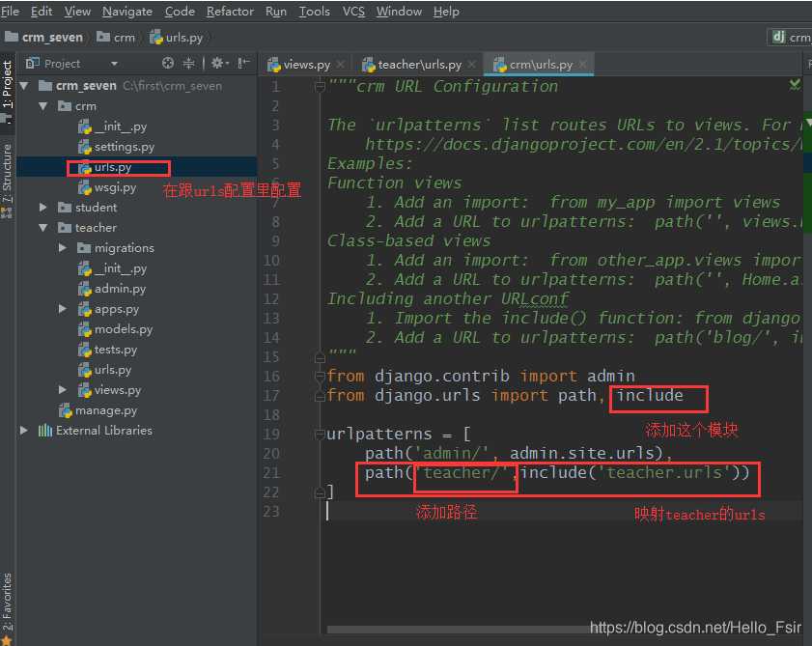
Task: Close the views.py tab
Action: (340, 65)
